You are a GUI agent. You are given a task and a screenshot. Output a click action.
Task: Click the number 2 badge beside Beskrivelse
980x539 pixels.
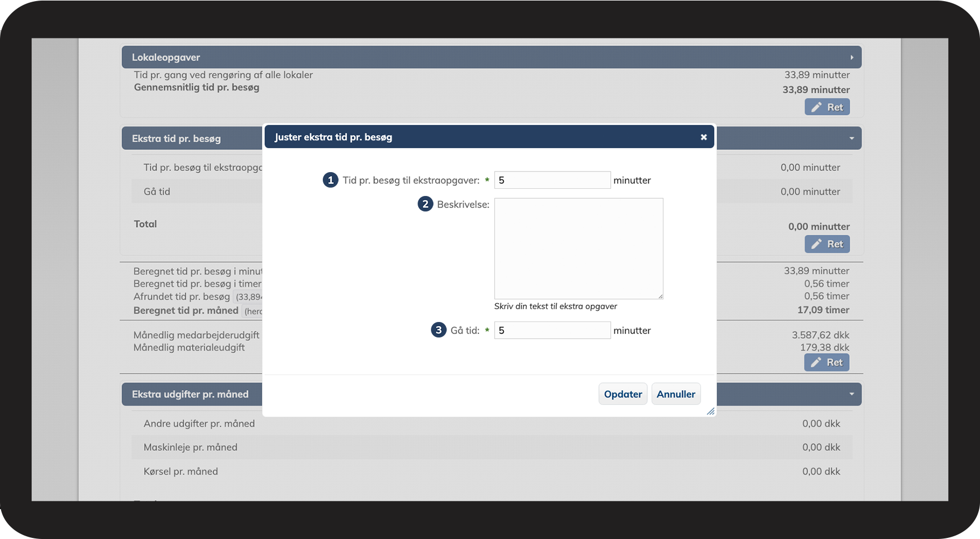coord(425,204)
